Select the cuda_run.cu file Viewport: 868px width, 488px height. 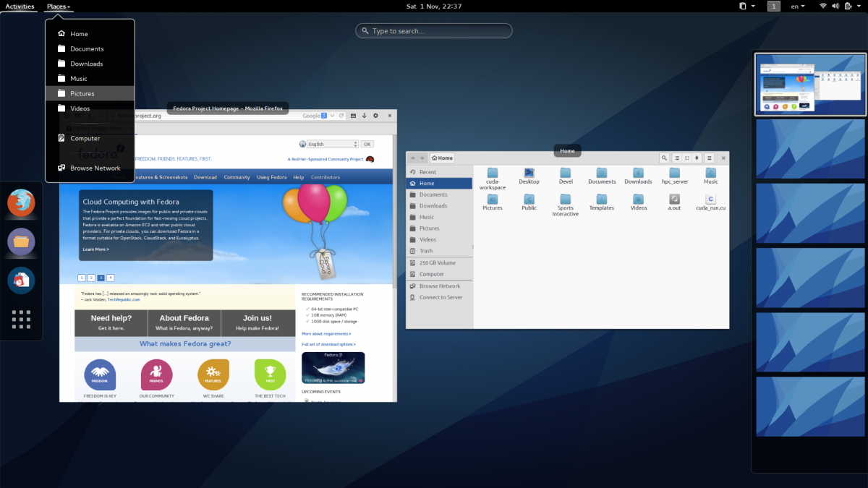pos(710,202)
